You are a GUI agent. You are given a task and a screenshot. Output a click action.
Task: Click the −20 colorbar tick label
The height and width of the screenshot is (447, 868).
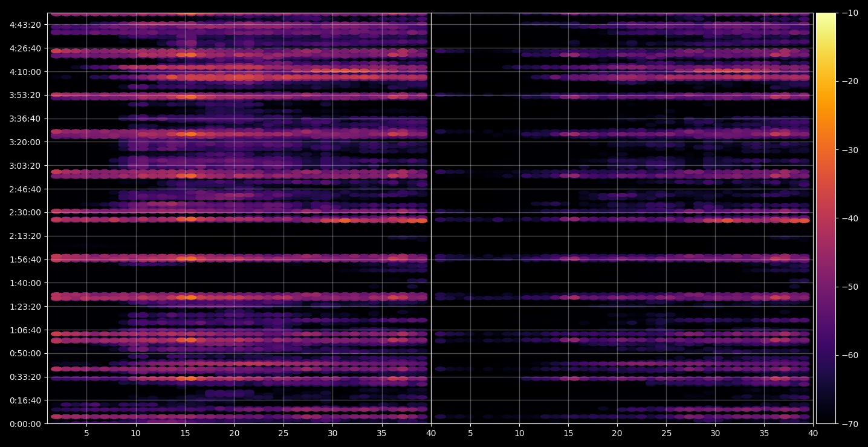(849, 82)
